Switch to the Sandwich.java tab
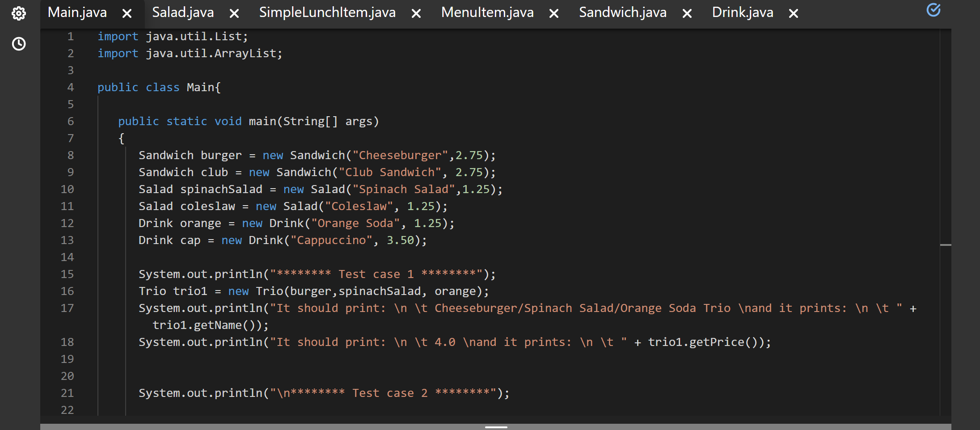The height and width of the screenshot is (430, 980). tap(623, 13)
